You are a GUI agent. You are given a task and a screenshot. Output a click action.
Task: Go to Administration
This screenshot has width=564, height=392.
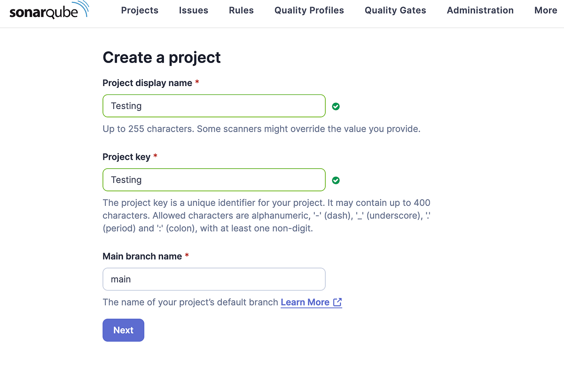[480, 10]
